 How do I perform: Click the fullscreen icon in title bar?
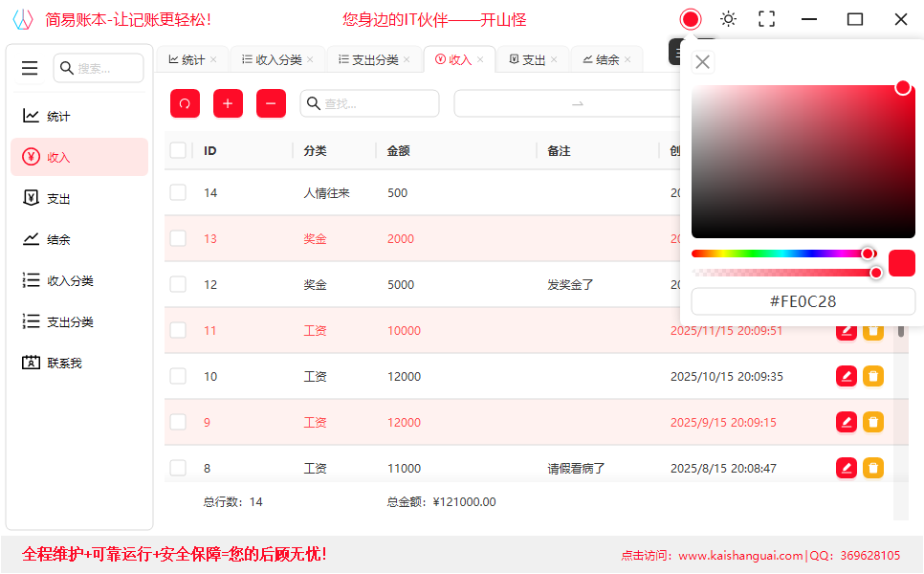click(x=766, y=19)
